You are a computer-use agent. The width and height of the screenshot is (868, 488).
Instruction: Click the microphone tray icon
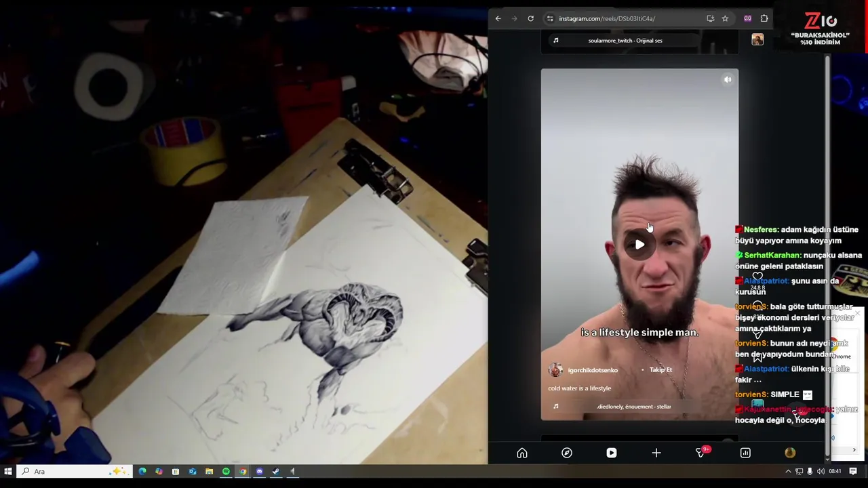coord(810,472)
